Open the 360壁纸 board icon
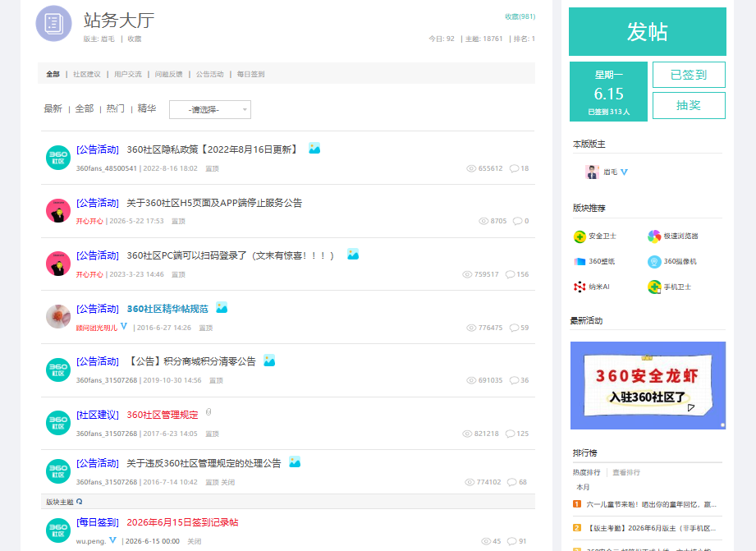The width and height of the screenshot is (756, 551). pos(580,261)
